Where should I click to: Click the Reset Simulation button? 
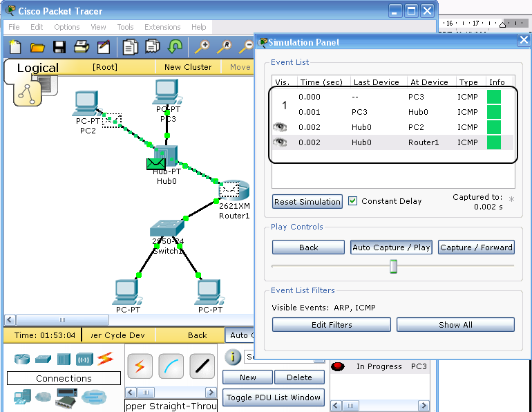tap(307, 202)
